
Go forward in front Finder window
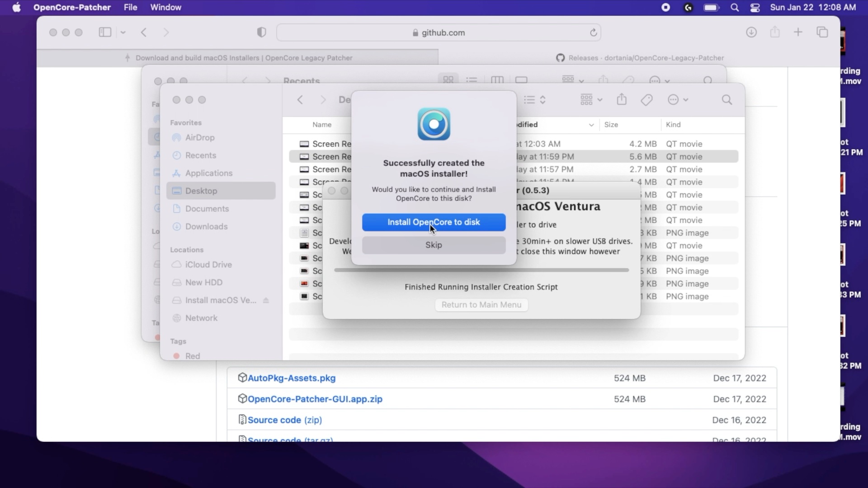(323, 99)
